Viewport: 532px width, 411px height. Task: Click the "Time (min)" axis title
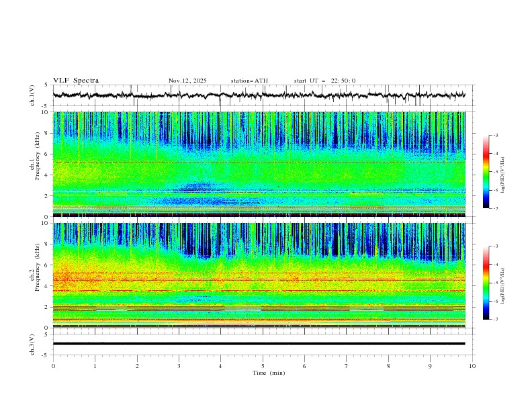[269, 373]
